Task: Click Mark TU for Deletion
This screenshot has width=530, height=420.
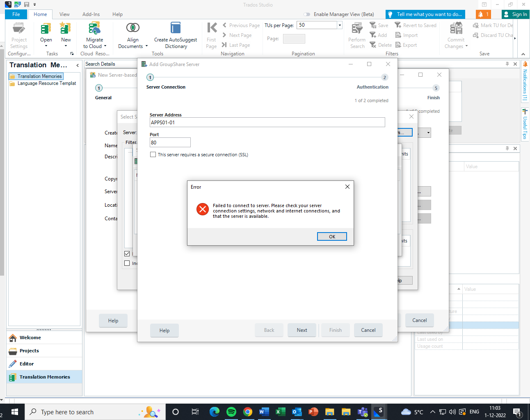Action: click(493, 25)
